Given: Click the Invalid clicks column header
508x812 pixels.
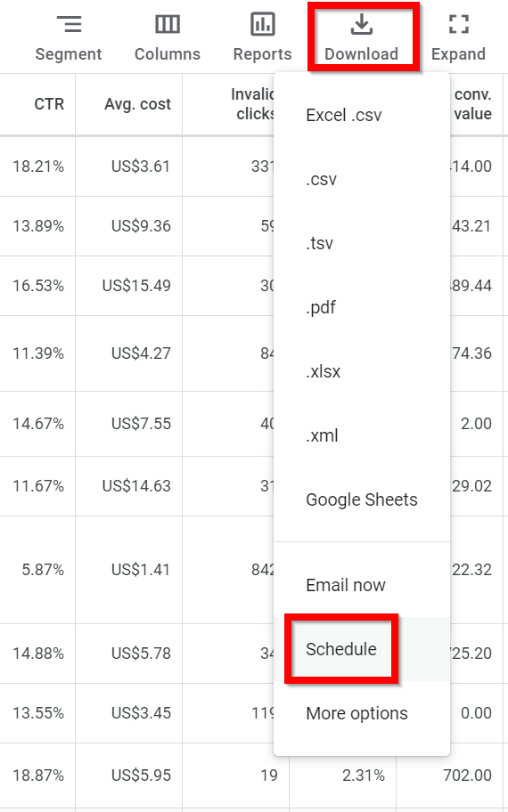Looking at the screenshot, I should click(x=253, y=104).
